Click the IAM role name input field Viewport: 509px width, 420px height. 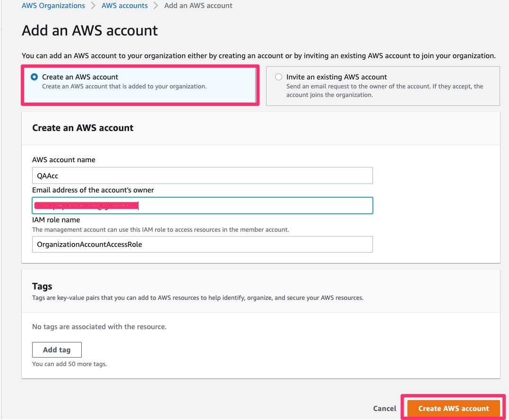(202, 245)
